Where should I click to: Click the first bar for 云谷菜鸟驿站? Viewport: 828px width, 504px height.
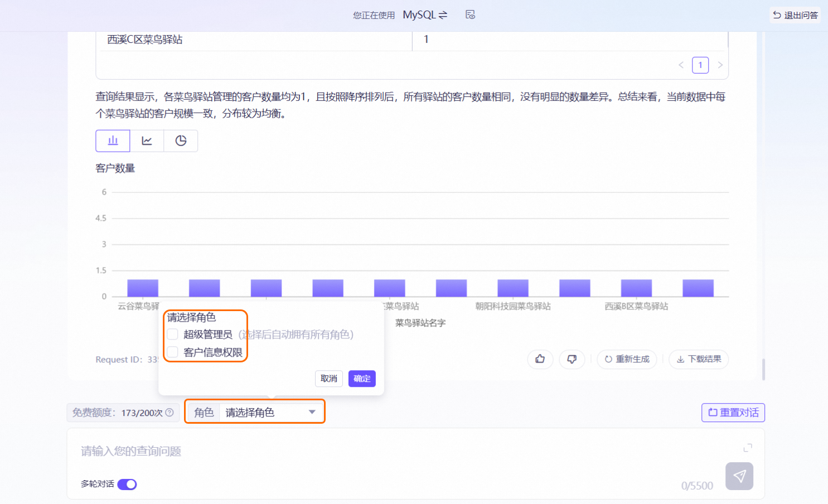(x=143, y=288)
